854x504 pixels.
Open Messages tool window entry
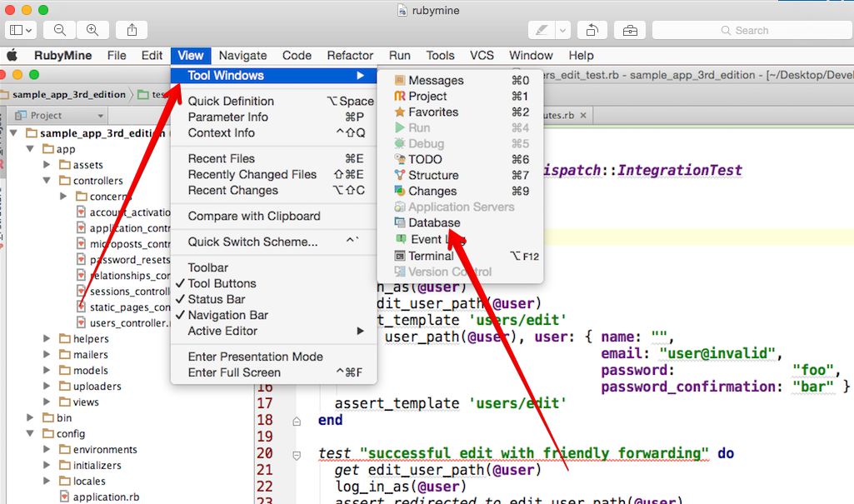pyautogui.click(x=460, y=81)
